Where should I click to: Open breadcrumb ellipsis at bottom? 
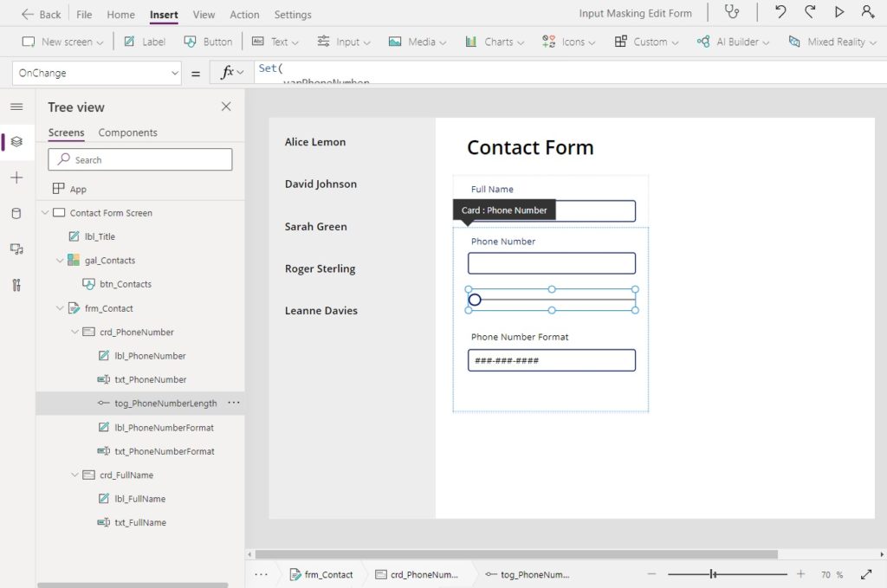[261, 574]
